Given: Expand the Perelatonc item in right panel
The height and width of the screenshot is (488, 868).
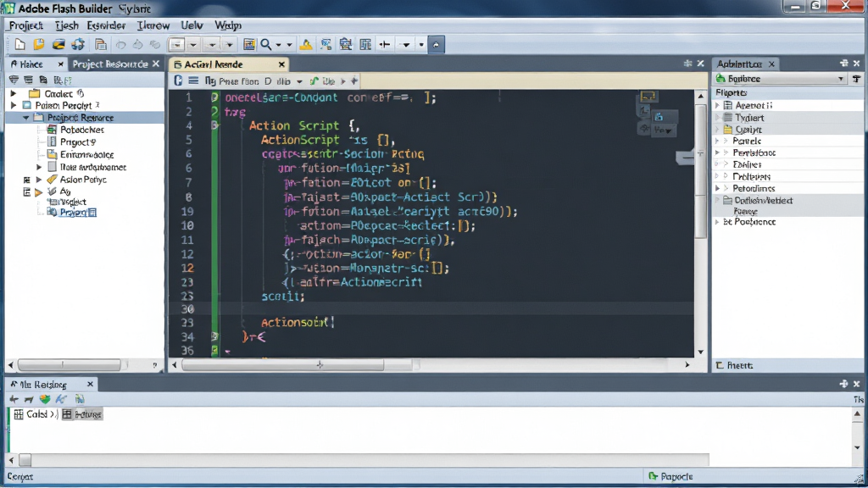Looking at the screenshot, I should coord(718,152).
